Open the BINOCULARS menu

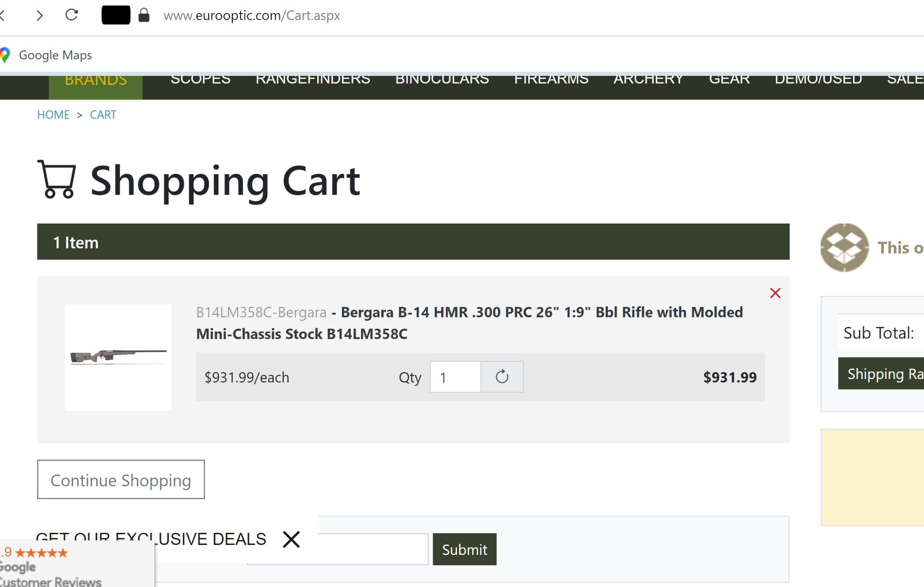tap(442, 79)
